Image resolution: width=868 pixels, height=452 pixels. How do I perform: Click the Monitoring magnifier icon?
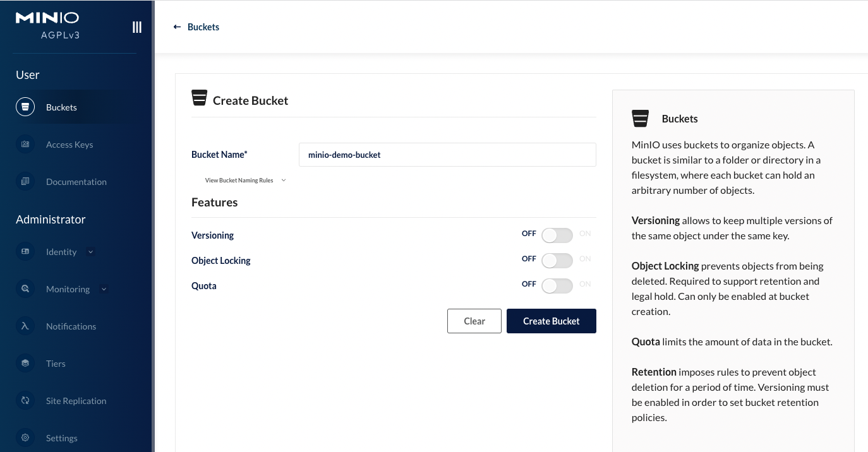(25, 288)
